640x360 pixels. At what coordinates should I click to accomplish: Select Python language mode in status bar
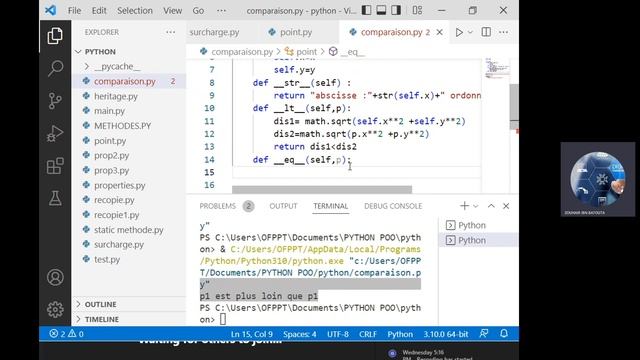pyautogui.click(x=400, y=334)
